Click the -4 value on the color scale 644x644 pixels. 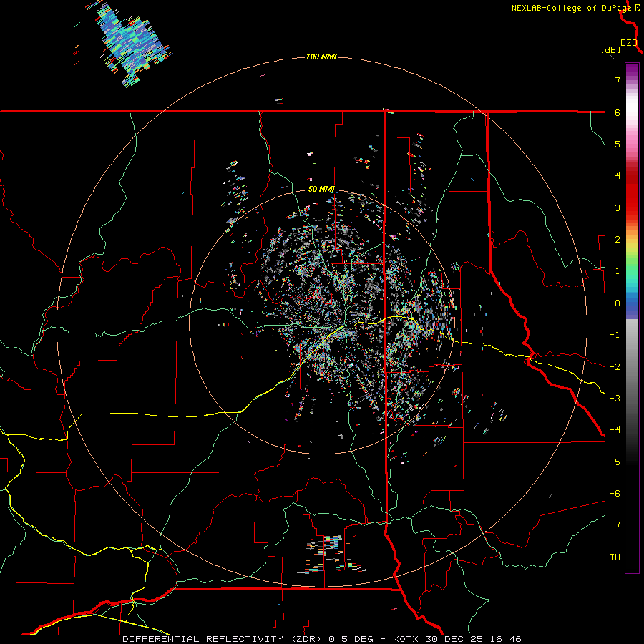pos(615,429)
